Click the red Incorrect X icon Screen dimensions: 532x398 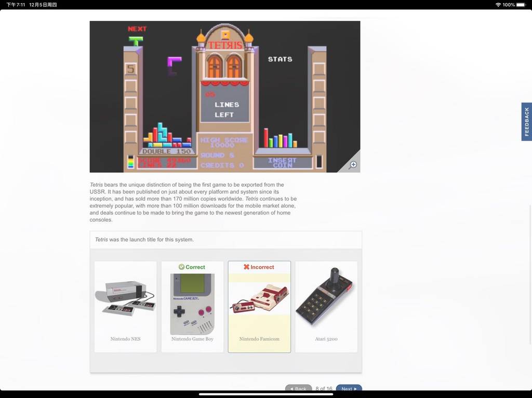(246, 267)
